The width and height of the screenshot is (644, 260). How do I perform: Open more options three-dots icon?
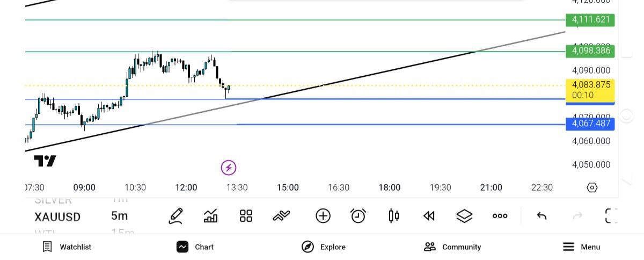pyautogui.click(x=500, y=216)
